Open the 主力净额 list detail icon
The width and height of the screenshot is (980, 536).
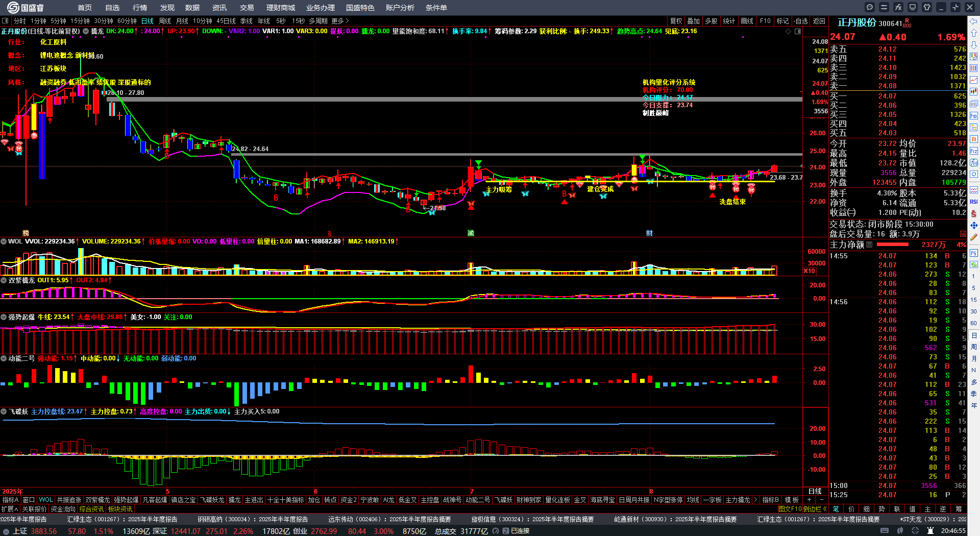click(x=869, y=245)
